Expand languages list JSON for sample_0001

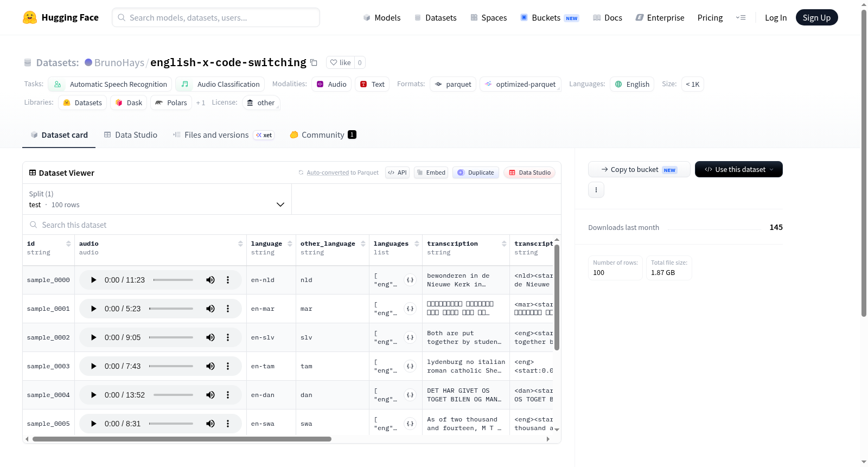410,309
